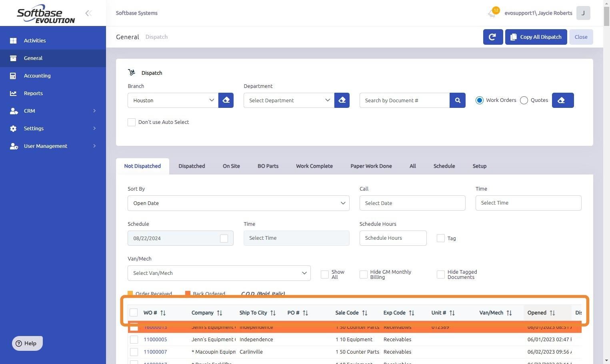Expand the Settings submenu chevron
Screen dimensions: 610x364
point(94,128)
